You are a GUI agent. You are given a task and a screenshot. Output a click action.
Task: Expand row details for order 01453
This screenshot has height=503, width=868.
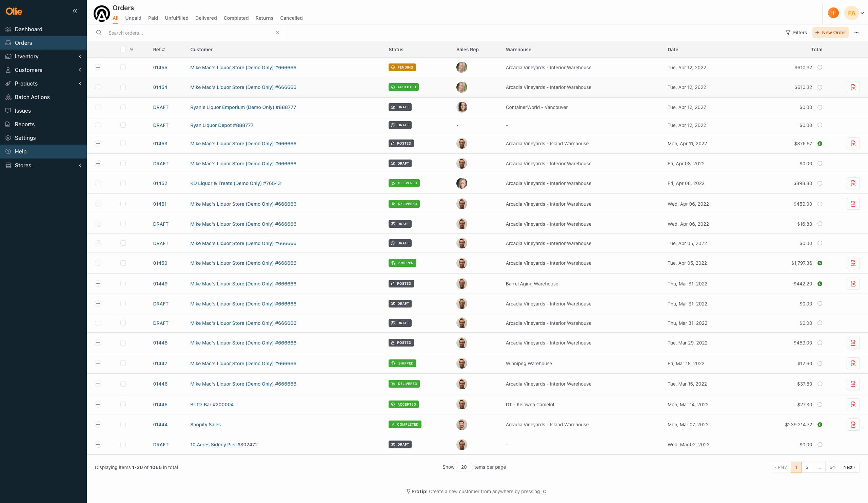98,144
